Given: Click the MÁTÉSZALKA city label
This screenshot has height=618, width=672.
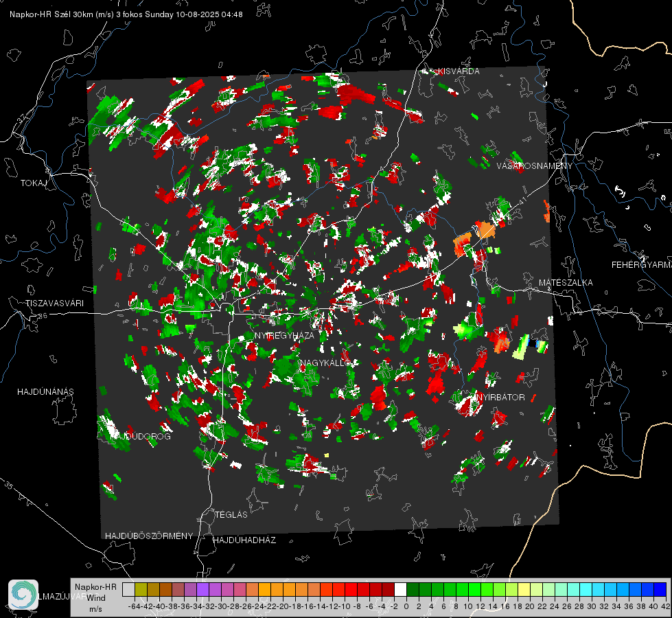Looking at the screenshot, I should click(x=566, y=283).
